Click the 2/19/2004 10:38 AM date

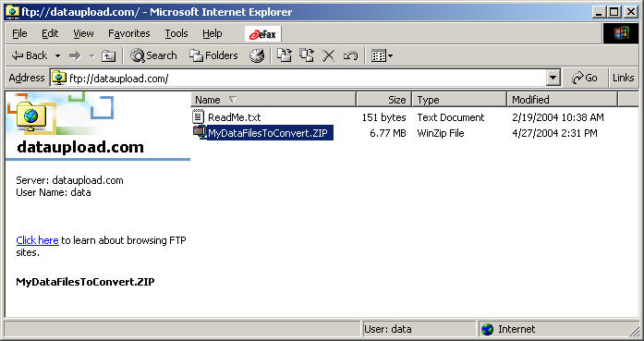[558, 117]
